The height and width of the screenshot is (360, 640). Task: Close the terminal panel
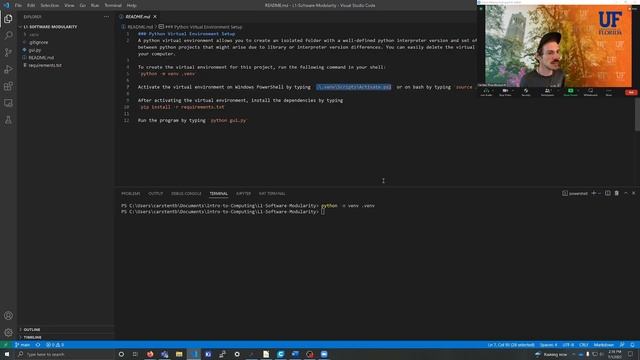click(633, 193)
